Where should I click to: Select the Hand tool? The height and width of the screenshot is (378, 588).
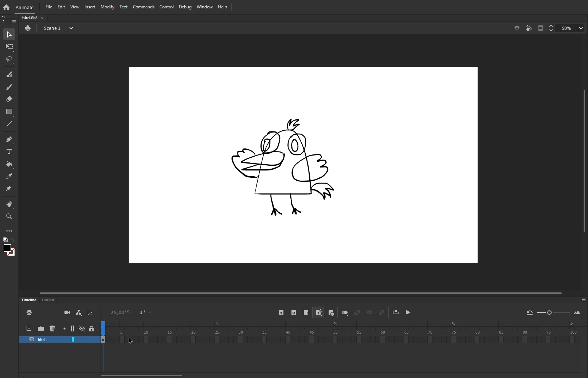pyautogui.click(x=9, y=204)
